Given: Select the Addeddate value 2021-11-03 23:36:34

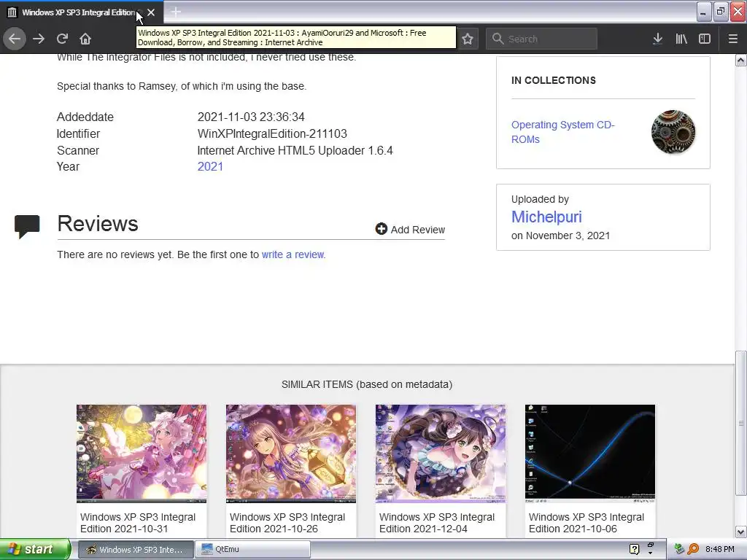Looking at the screenshot, I should (251, 117).
